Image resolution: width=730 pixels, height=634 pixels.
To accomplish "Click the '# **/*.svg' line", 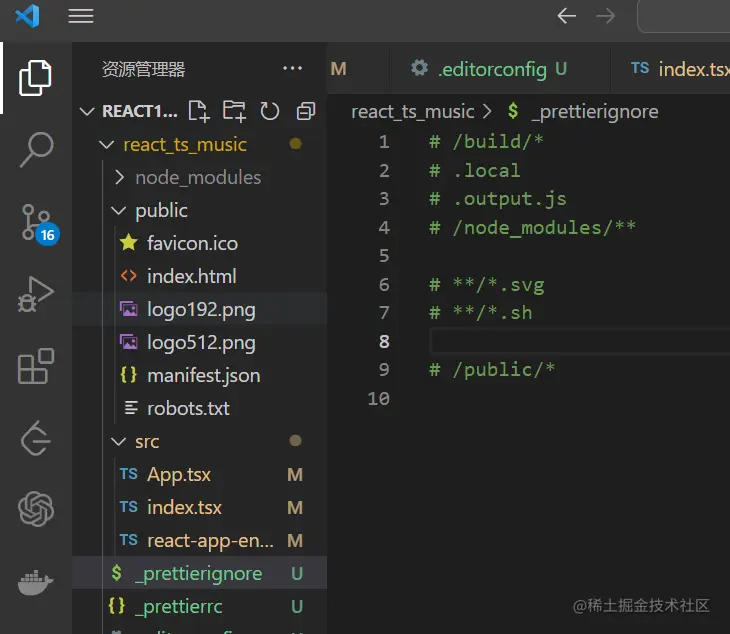I will pos(487,285).
